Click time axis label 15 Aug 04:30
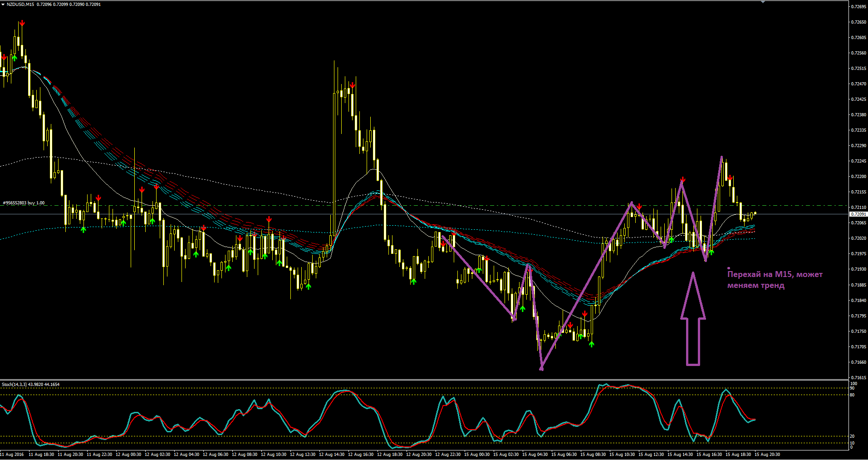The height and width of the screenshot is (460, 868). [535, 454]
